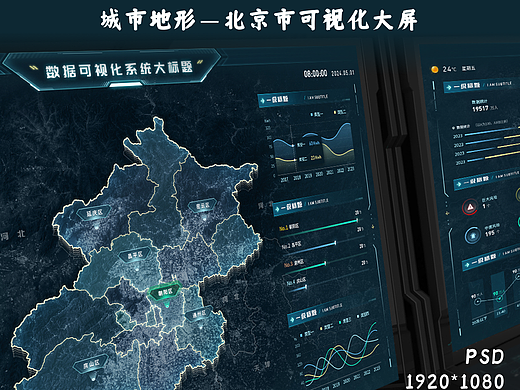Screen dimensions: 520x390
Task: Click the 河北 label left of the map
Action: (x=13, y=235)
